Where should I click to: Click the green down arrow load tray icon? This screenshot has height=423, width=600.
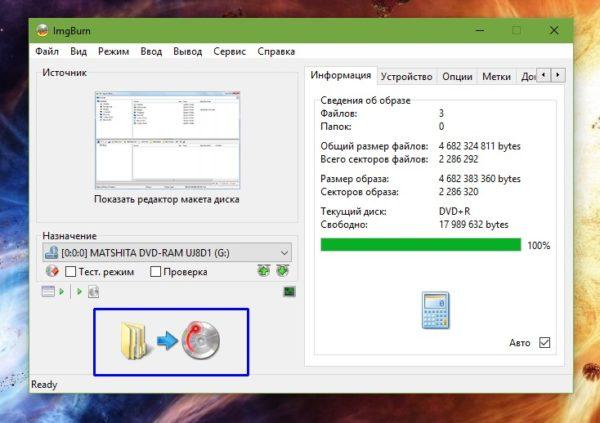point(282,271)
